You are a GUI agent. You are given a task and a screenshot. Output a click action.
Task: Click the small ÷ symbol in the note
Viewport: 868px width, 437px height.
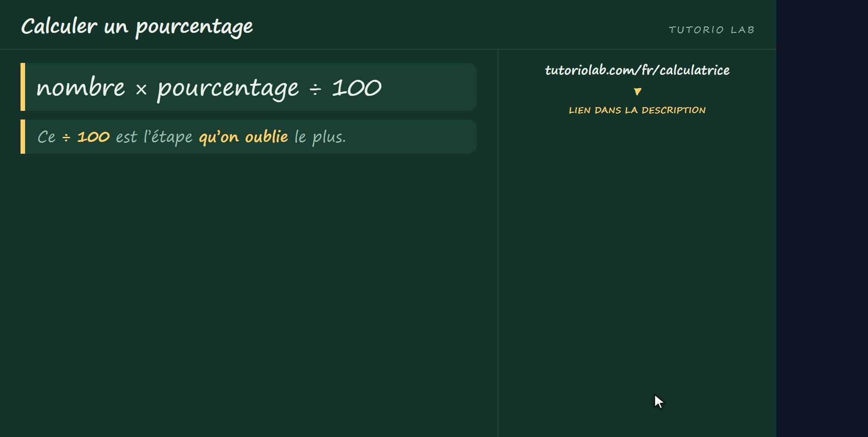(66, 137)
